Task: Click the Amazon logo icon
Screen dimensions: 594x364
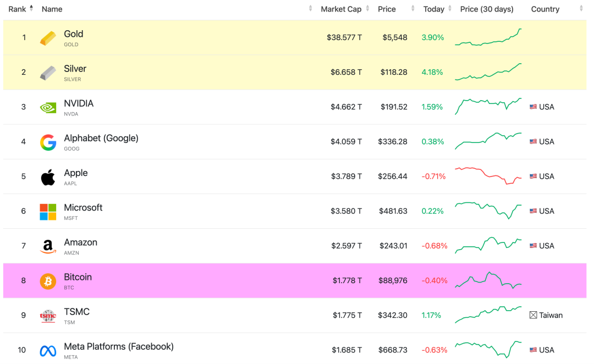Action: tap(48, 246)
